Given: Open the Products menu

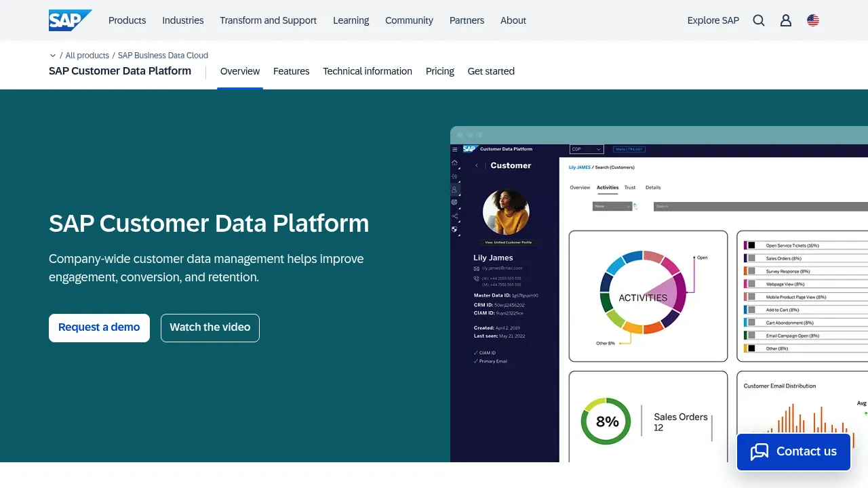Looking at the screenshot, I should [127, 20].
